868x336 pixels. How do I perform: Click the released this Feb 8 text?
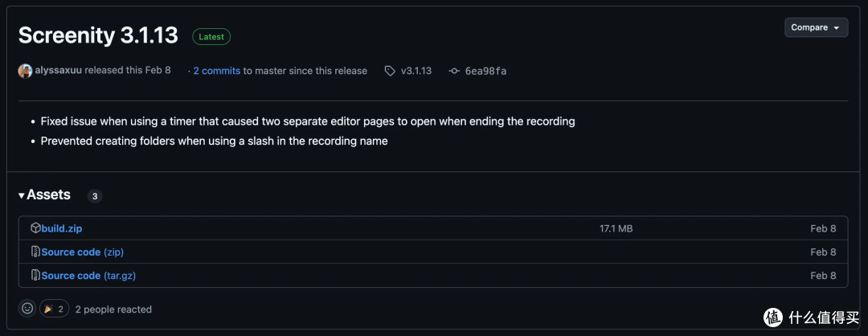127,71
